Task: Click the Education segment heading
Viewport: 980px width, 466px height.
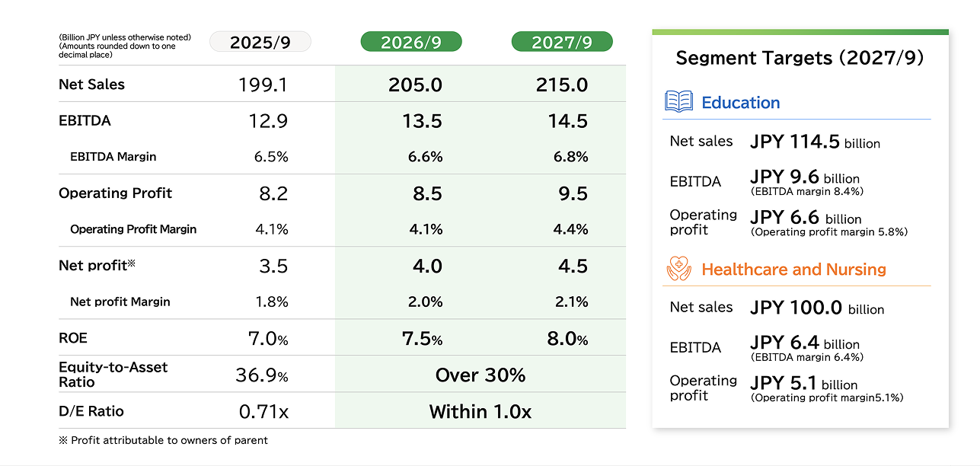Action: [x=740, y=103]
